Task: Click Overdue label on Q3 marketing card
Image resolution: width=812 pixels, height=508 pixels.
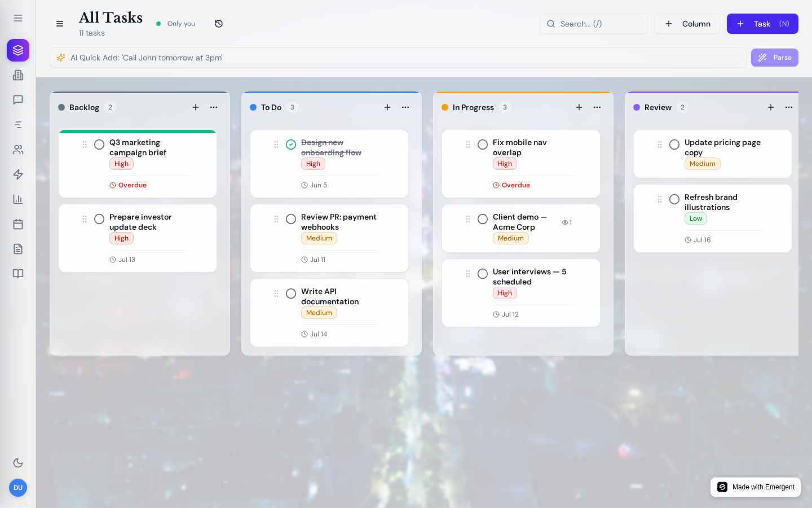Action: coord(128,185)
